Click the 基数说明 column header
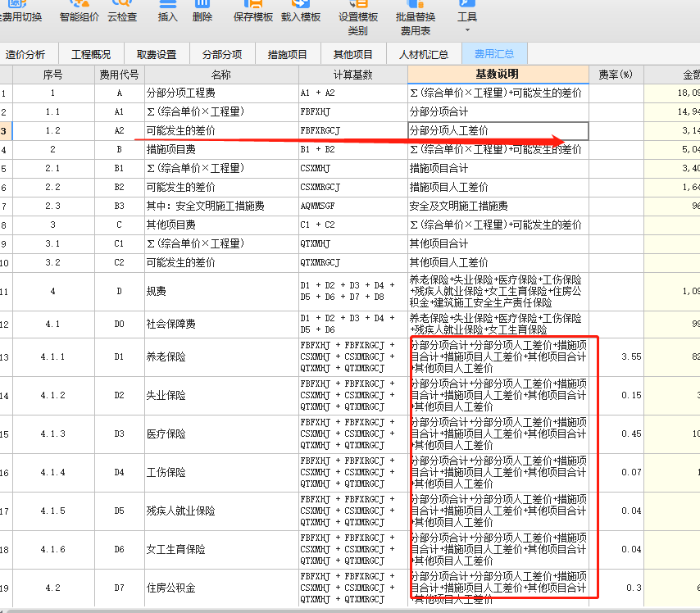 pos(498,75)
